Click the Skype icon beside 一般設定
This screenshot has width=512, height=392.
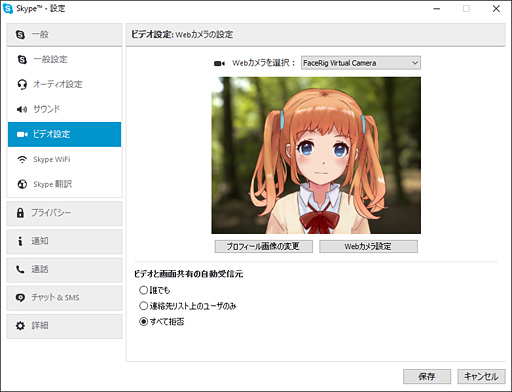coord(22,60)
